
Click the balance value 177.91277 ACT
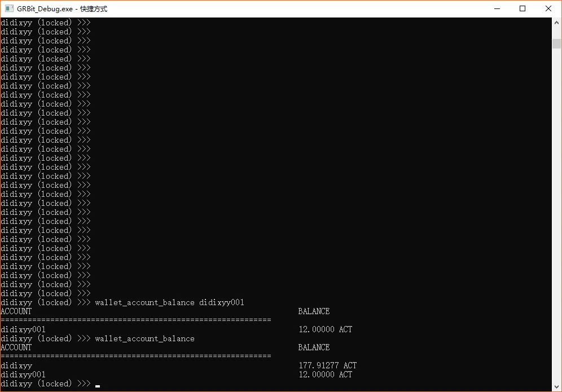click(x=328, y=365)
